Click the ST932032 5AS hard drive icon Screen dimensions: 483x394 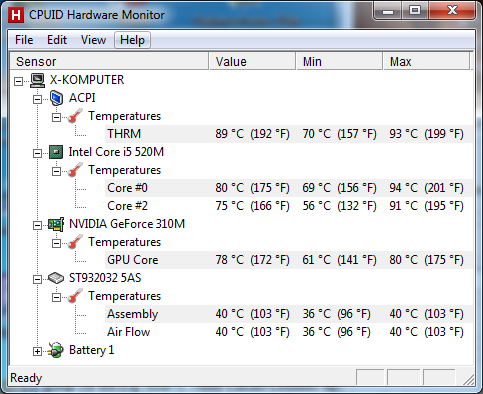[56, 278]
